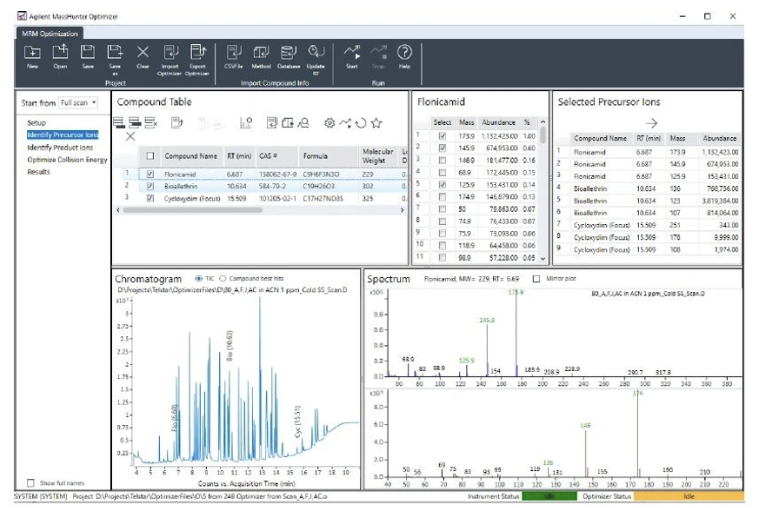The image size is (758, 508).
Task: Click run-line arrow icon in Compound Table
Action: [345, 123]
